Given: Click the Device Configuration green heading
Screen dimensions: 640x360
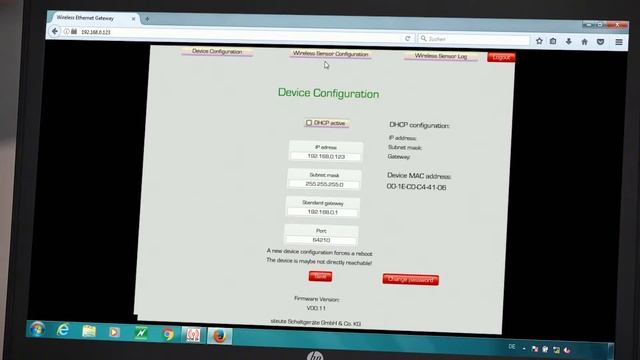Looking at the screenshot, I should pos(329,93).
